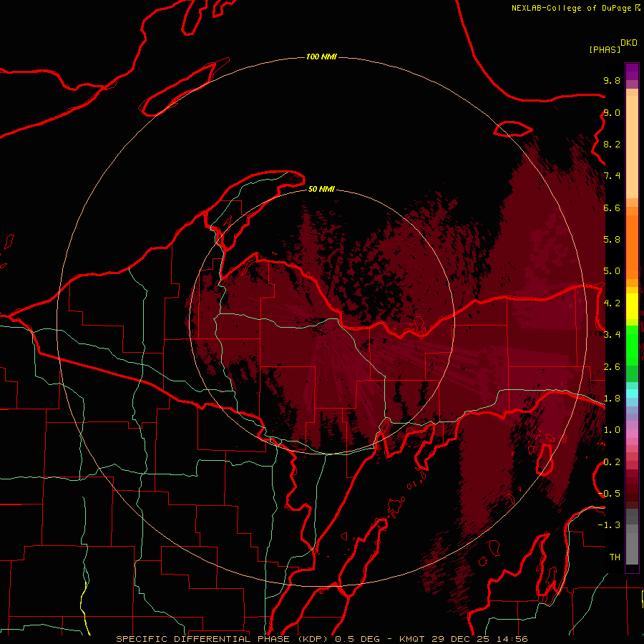Click the 7.4 value on the legend

[612, 176]
